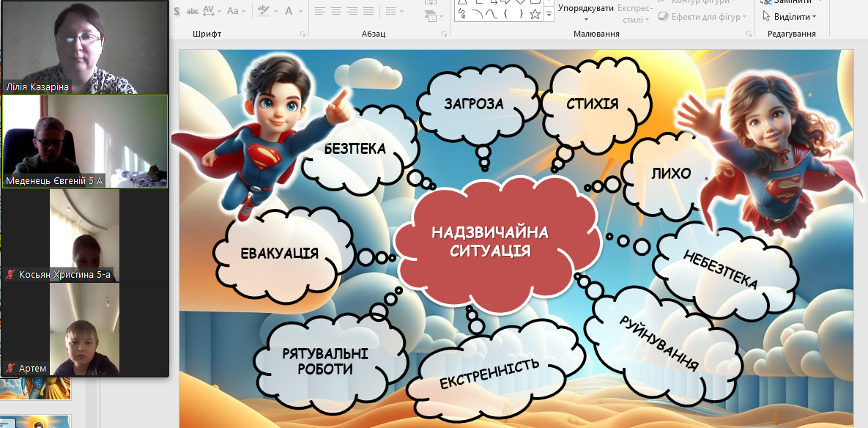The image size is (868, 428).
Task: Select the flying superboy image
Action: click(261, 139)
